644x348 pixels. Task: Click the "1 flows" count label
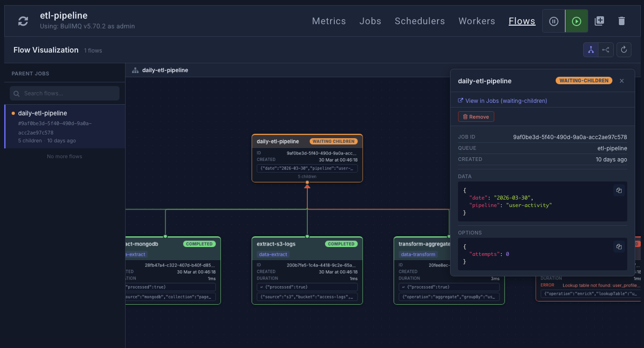(93, 50)
